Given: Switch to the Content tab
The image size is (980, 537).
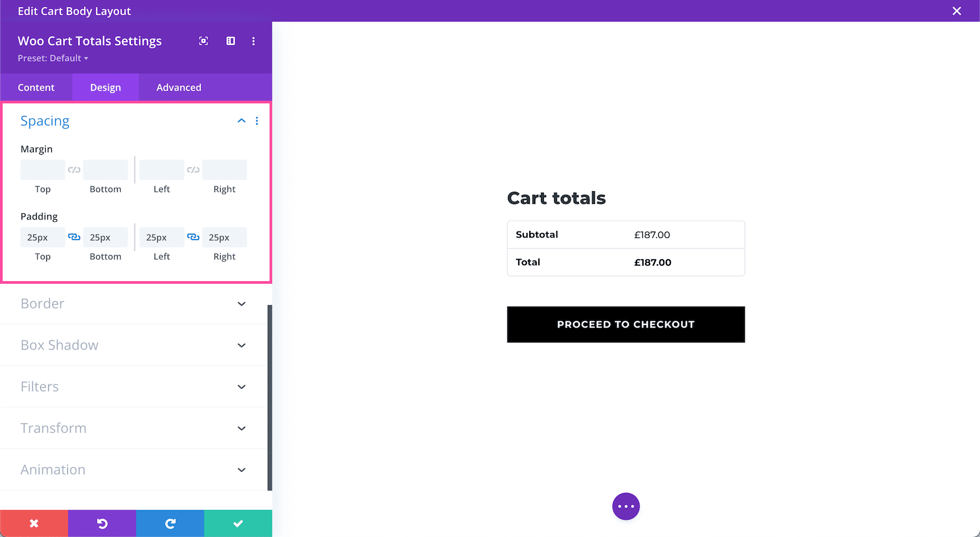Looking at the screenshot, I should click(36, 88).
